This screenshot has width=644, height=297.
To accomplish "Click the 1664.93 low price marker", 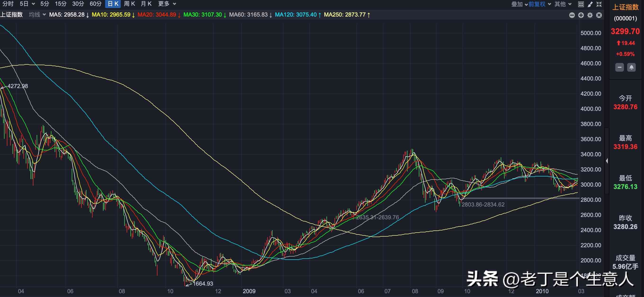I will coord(203,283).
